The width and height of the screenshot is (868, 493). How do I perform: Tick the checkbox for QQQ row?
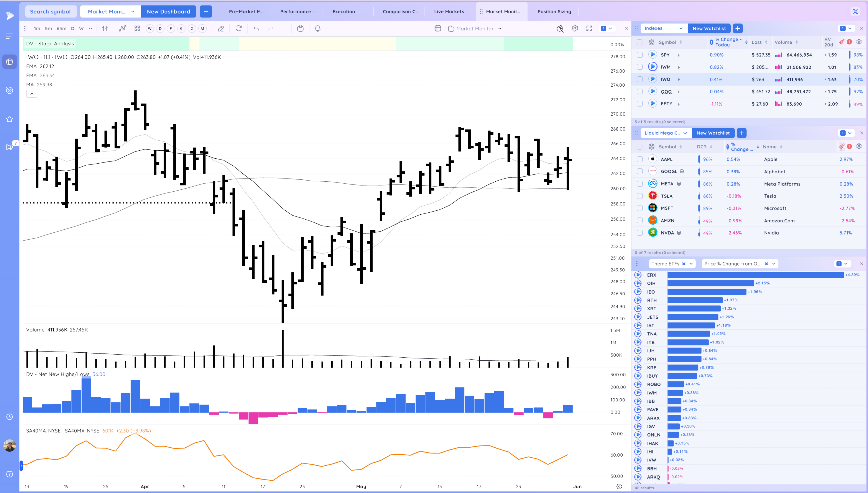[x=639, y=92]
